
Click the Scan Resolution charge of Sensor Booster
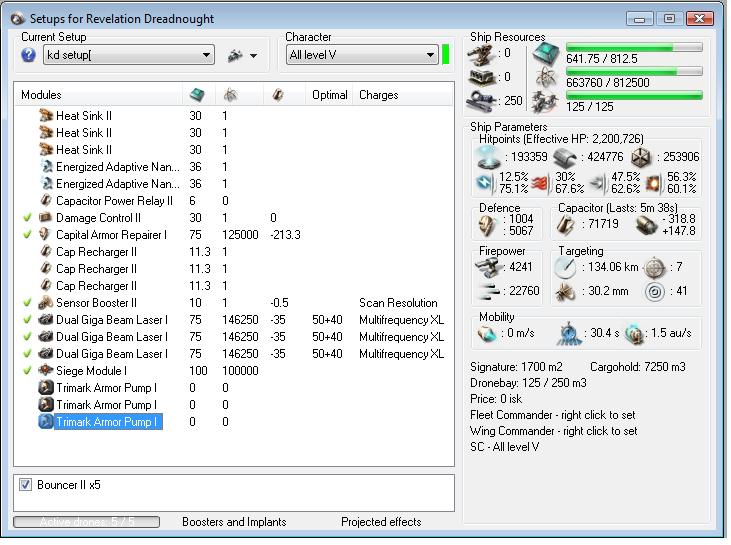[x=398, y=303]
